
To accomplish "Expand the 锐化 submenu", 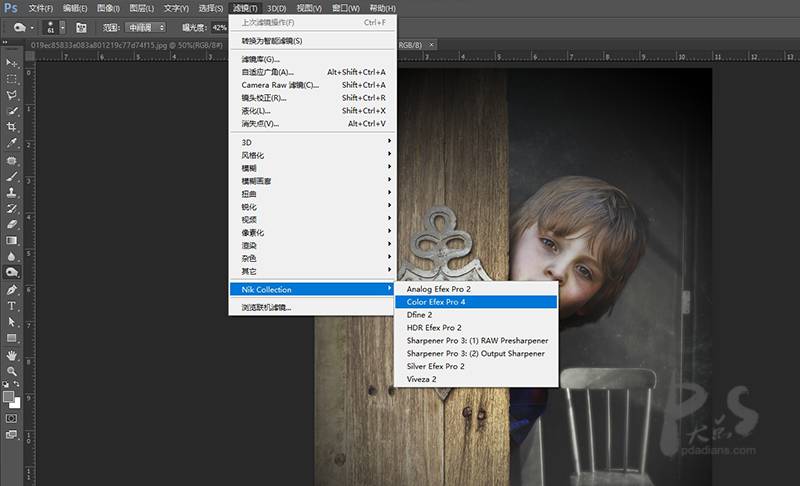I will click(312, 207).
